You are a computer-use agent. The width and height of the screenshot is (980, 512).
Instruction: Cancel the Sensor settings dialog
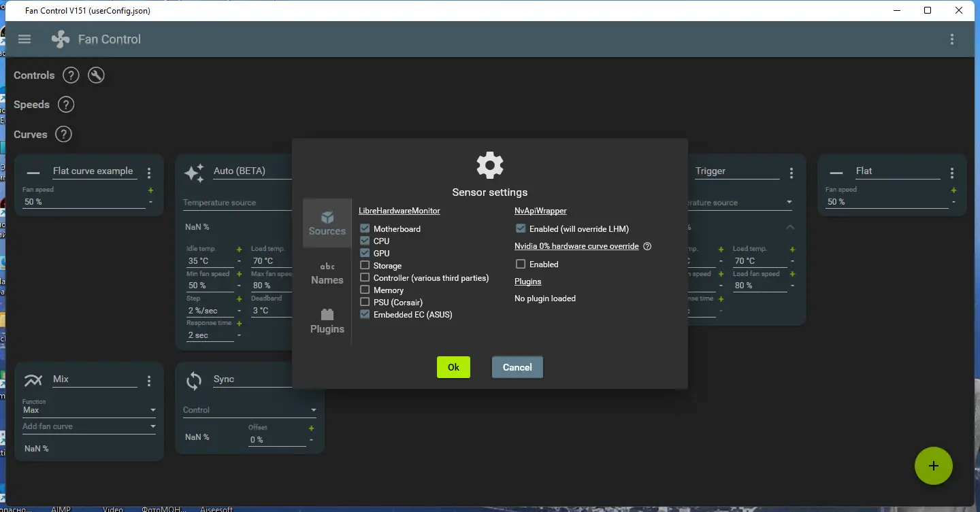pyautogui.click(x=517, y=367)
